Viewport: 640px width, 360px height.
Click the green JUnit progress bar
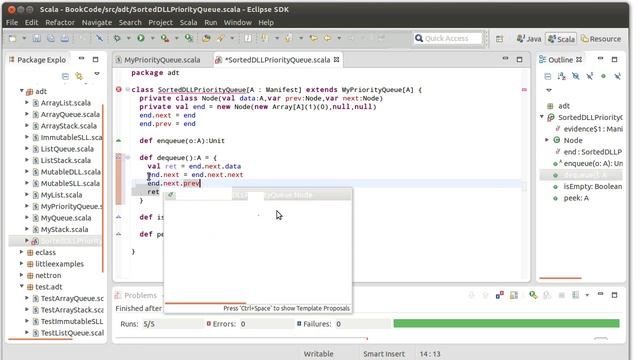coord(506,324)
